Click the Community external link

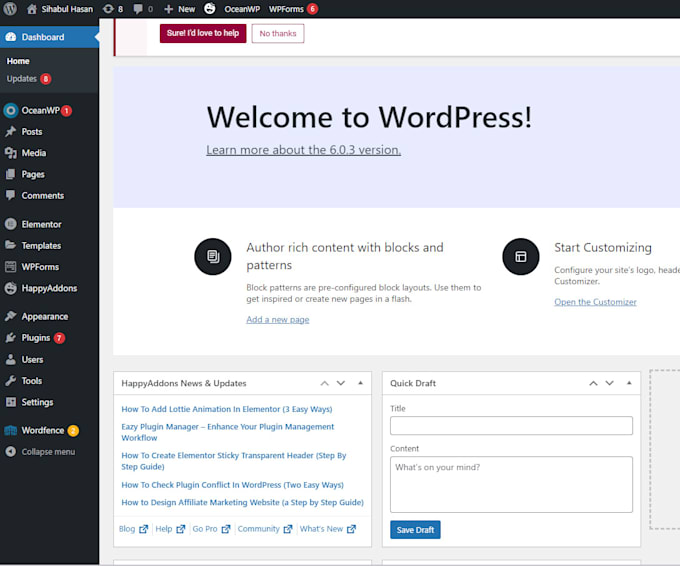click(x=265, y=529)
